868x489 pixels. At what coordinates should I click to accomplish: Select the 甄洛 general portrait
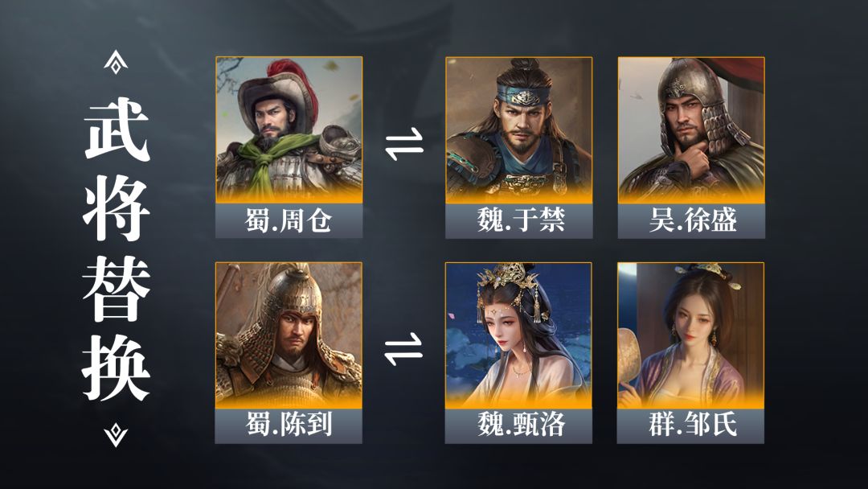pyautogui.click(x=518, y=335)
